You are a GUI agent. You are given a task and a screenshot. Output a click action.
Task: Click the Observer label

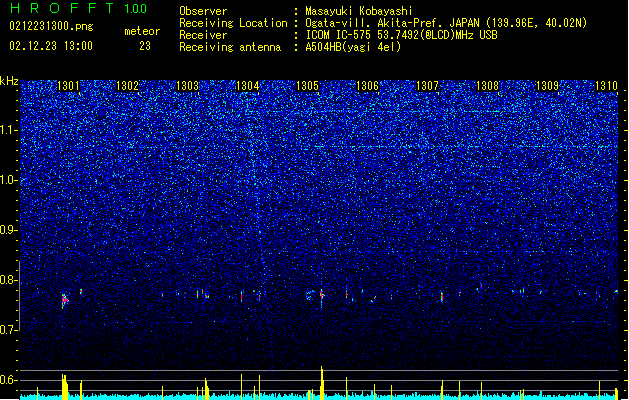203,11
